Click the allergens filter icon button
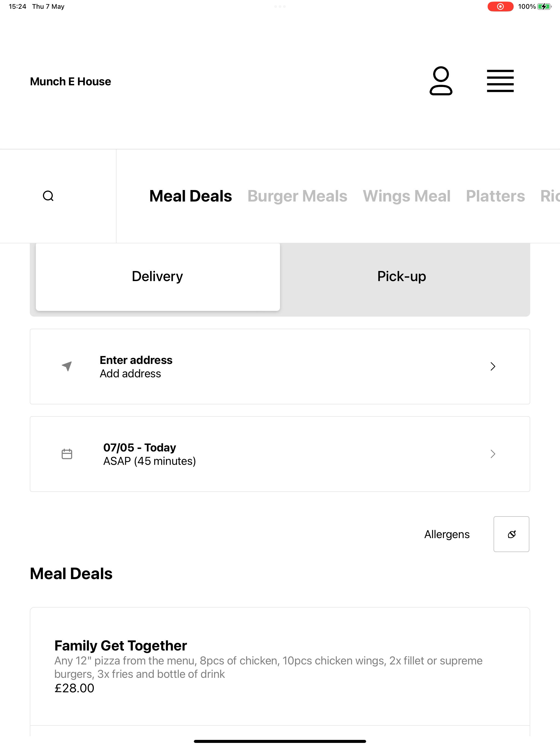The image size is (560, 747). click(x=511, y=534)
